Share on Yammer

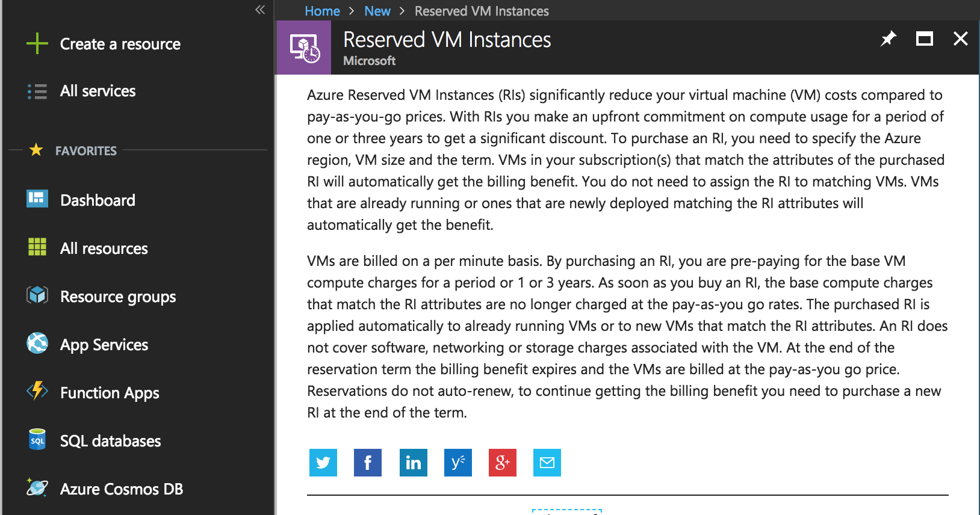click(x=458, y=463)
